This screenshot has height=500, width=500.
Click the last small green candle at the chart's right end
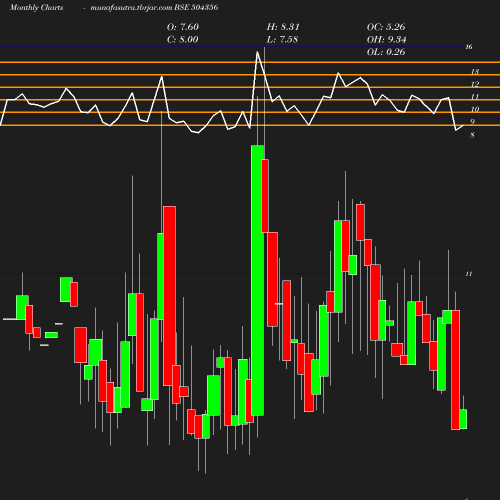[463, 419]
